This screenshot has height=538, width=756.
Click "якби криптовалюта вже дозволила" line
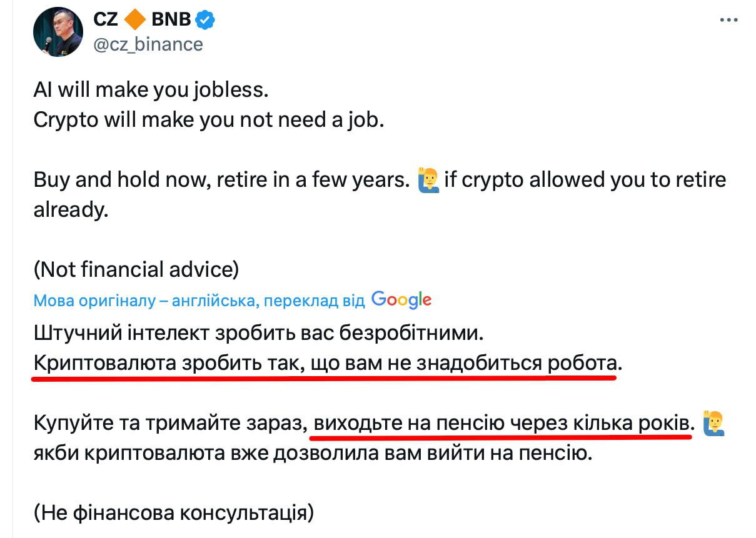point(312,452)
